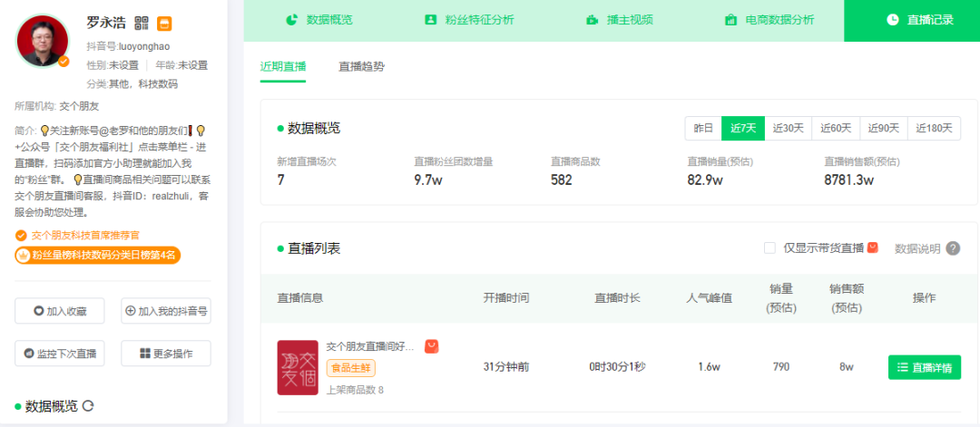Click the green 直播详情 button
The width and height of the screenshot is (980, 427).
click(925, 367)
